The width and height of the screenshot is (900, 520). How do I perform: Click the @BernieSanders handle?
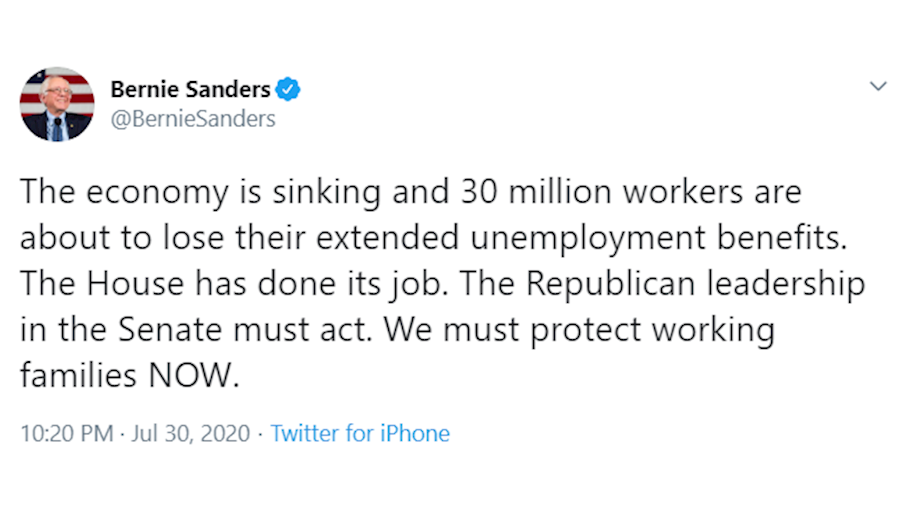click(192, 119)
